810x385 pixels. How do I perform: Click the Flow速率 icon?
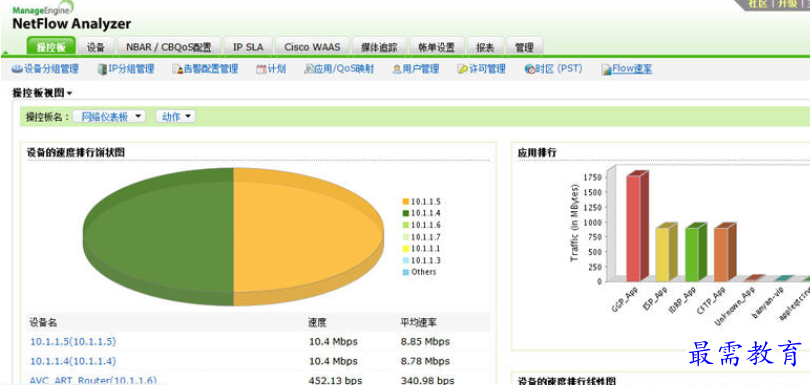(x=606, y=69)
